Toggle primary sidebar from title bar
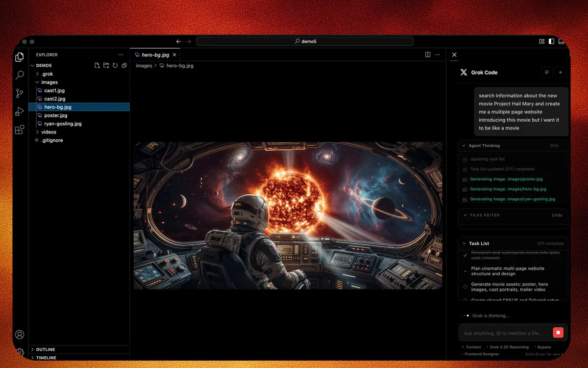Viewport: 588px width, 368px height. pos(551,42)
